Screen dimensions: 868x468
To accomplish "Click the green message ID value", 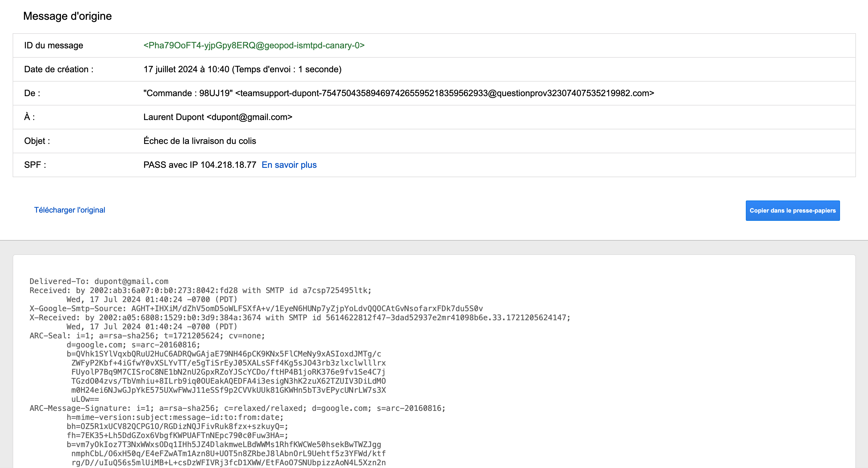I will point(254,45).
